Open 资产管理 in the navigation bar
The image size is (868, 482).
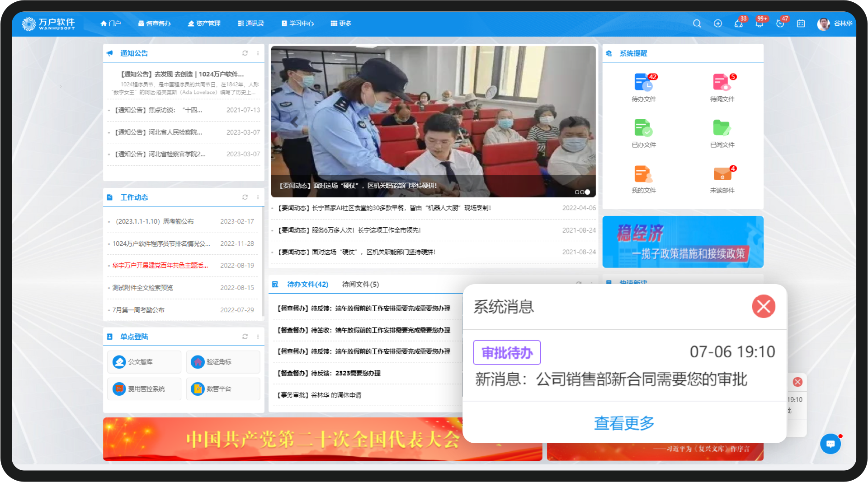(204, 23)
